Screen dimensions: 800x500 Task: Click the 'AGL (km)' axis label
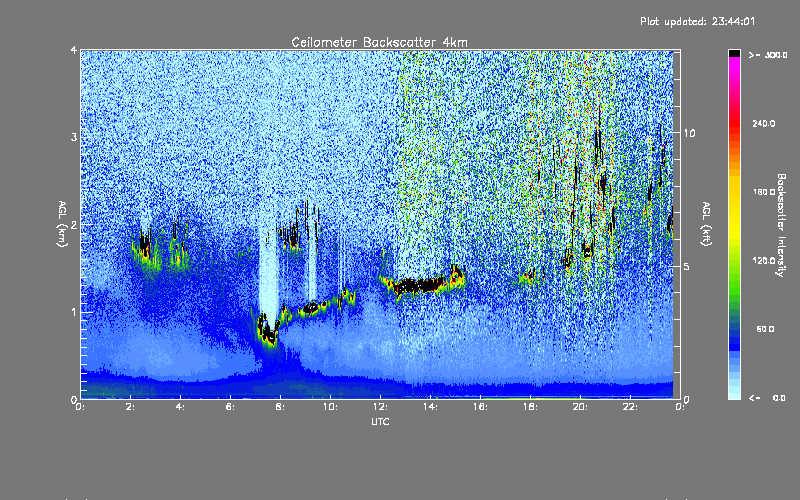pos(62,224)
